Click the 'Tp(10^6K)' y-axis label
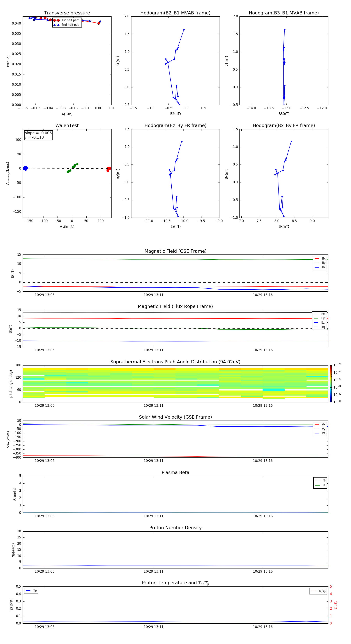Viewport: 351px width, 644px height. point(11,605)
